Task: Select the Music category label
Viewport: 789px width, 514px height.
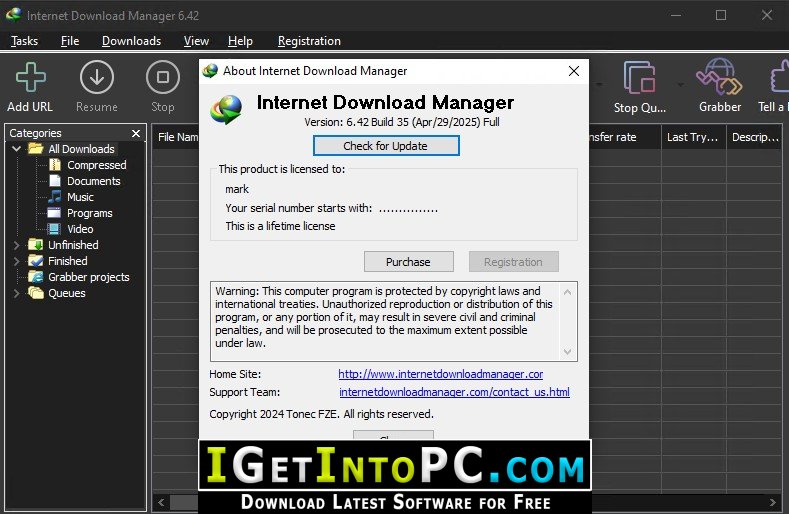Action: click(81, 197)
